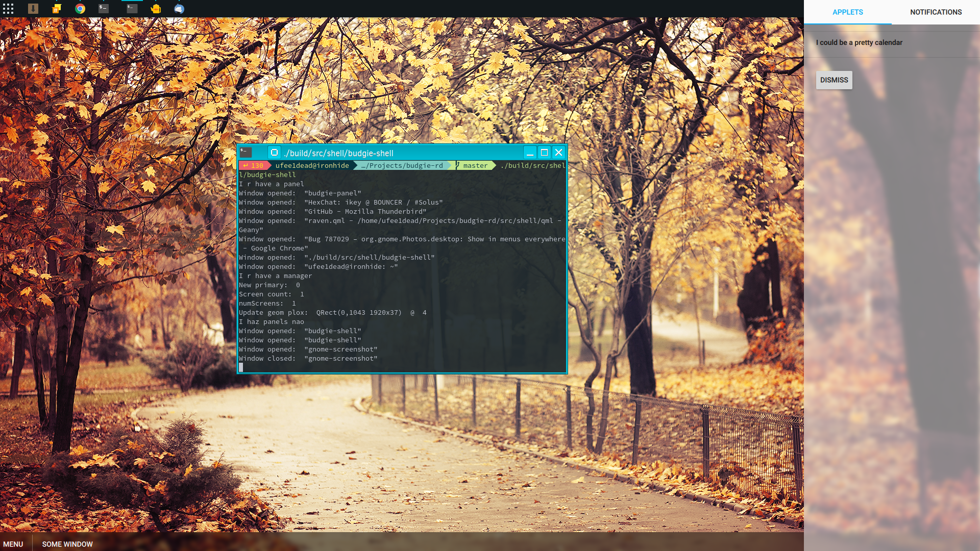This screenshot has width=980, height=551.
Task: Click the 'I could be a pretty calendar' text
Action: point(859,42)
